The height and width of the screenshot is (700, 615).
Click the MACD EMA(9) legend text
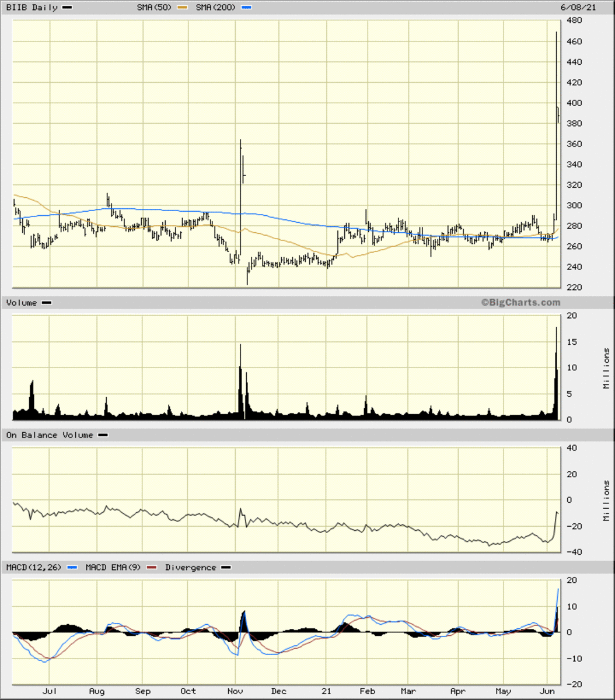tap(113, 568)
